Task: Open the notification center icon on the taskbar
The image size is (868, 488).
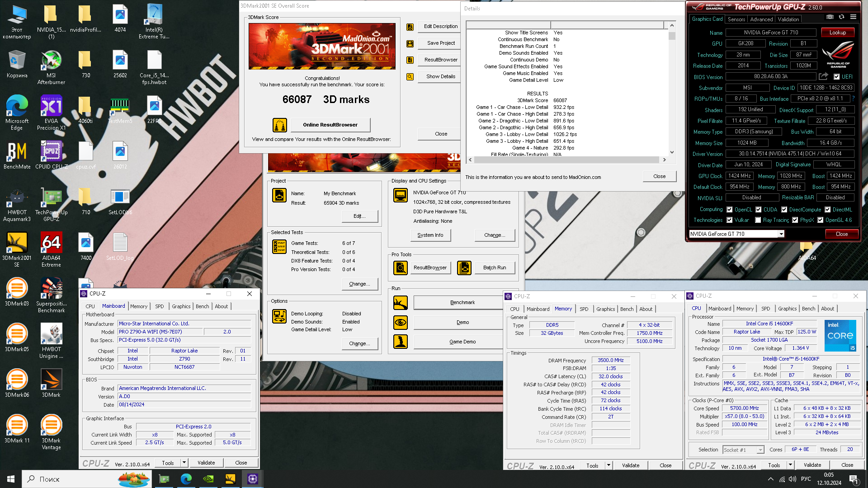Action: click(x=854, y=479)
